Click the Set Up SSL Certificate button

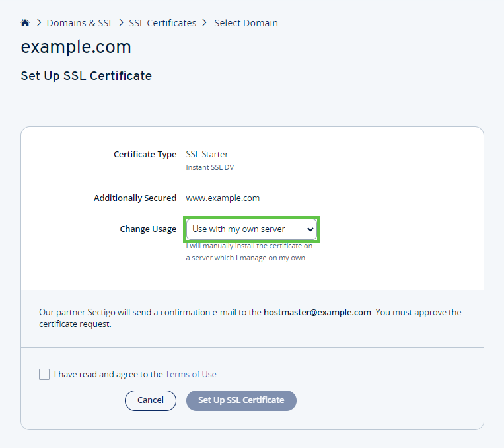click(241, 400)
